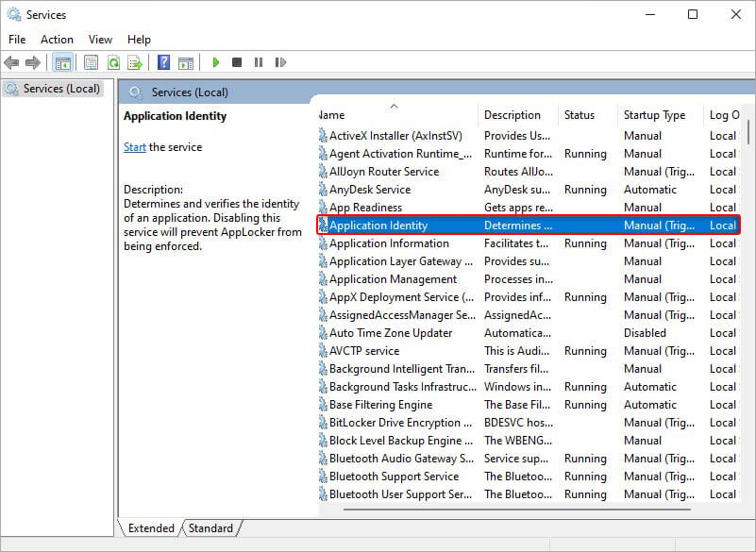Click the Restart Service icon
Viewport: 756px width, 552px height.
[x=280, y=62]
